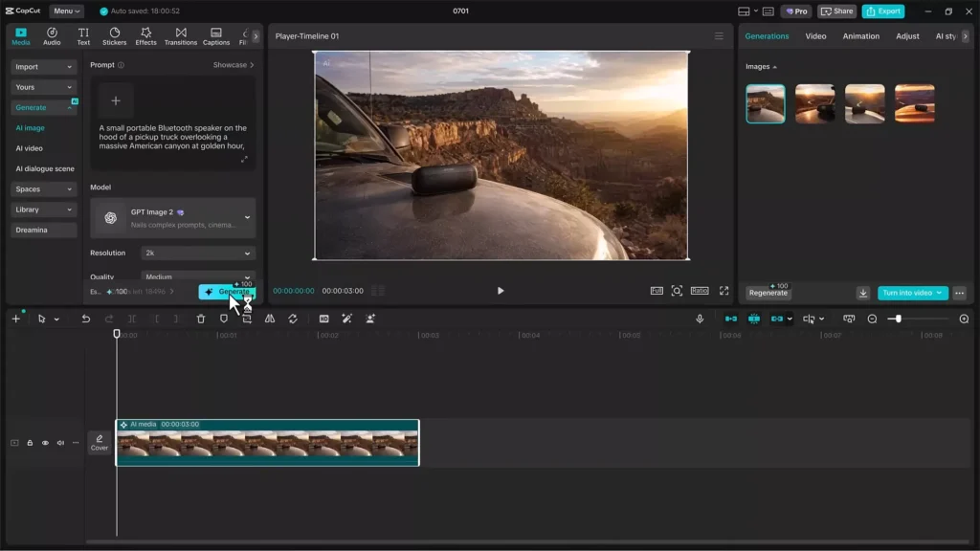Download the generated image
The width and height of the screenshot is (980, 551).
[x=863, y=293]
